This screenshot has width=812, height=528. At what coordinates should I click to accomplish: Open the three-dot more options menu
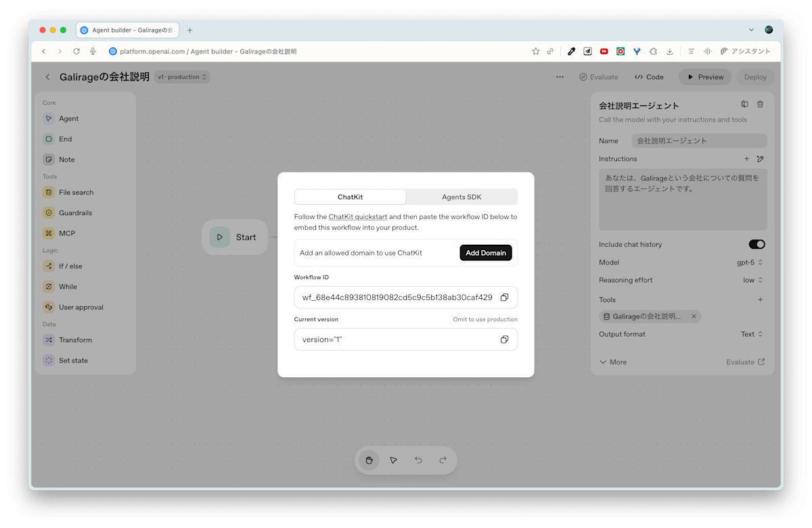point(560,77)
